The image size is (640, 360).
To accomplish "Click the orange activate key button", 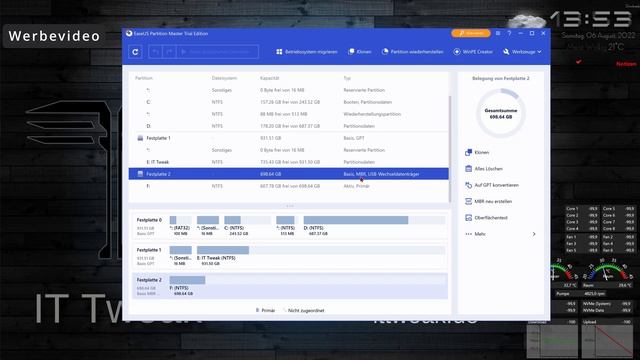I will coord(471,33).
